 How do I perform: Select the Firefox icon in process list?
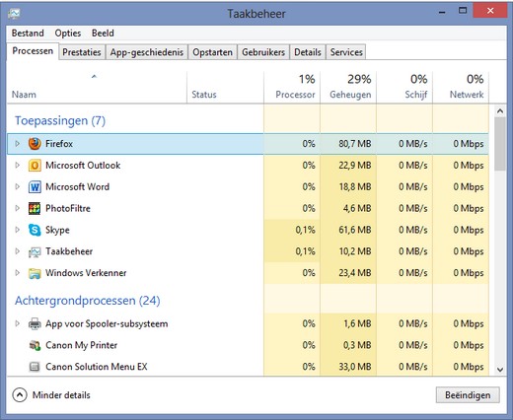[x=35, y=144]
